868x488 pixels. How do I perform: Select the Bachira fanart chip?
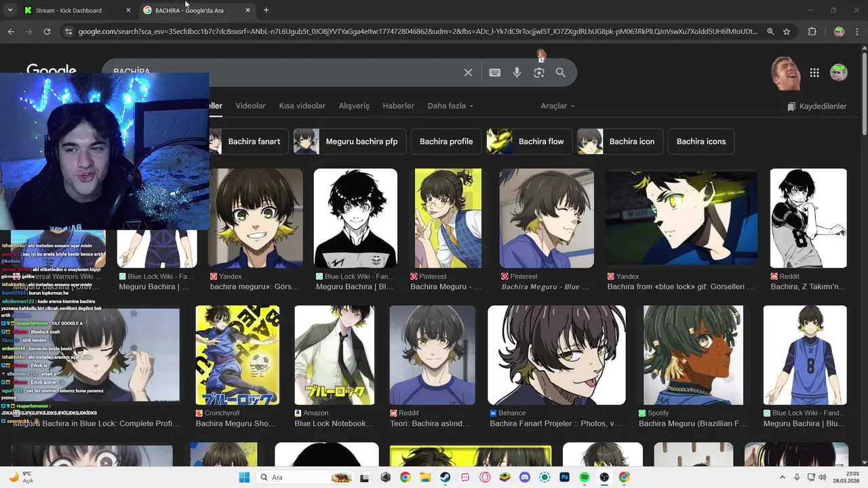[248, 142]
